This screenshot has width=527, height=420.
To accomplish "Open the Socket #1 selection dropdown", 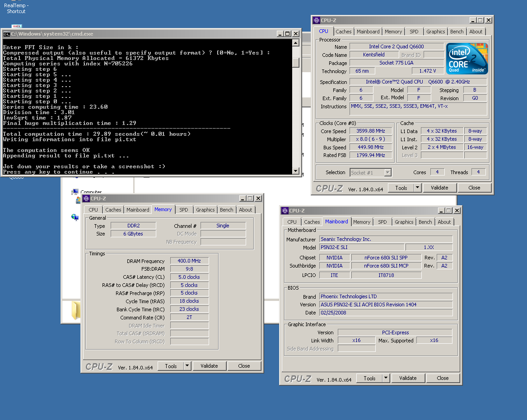I will (x=387, y=173).
